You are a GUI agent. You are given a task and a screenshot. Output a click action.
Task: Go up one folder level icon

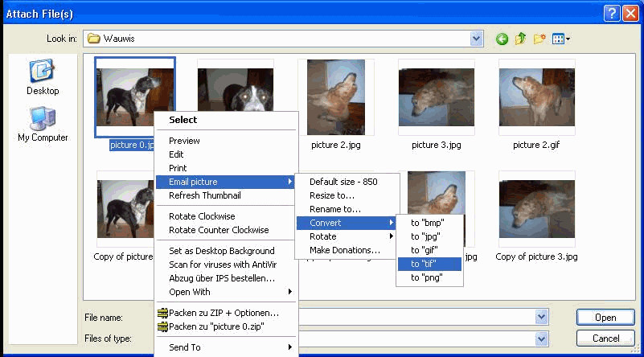pyautogui.click(x=520, y=39)
